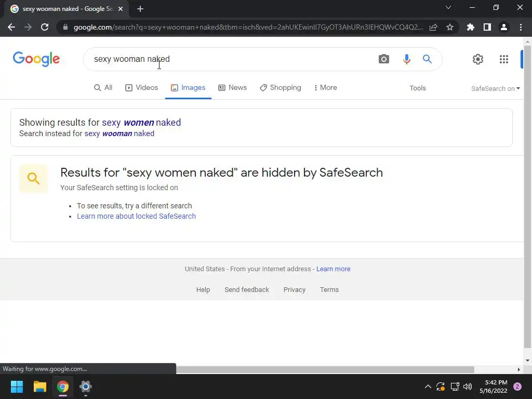This screenshot has height=399, width=532.
Task: Open the Chrome extensions puzzle icon
Action: 471,27
